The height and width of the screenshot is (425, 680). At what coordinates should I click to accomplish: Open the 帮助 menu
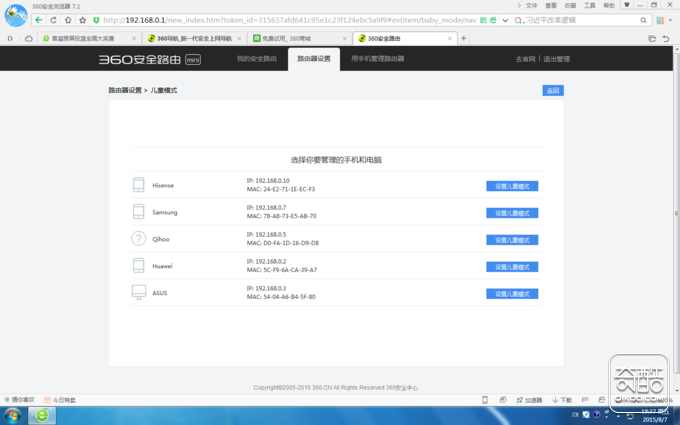tap(609, 6)
